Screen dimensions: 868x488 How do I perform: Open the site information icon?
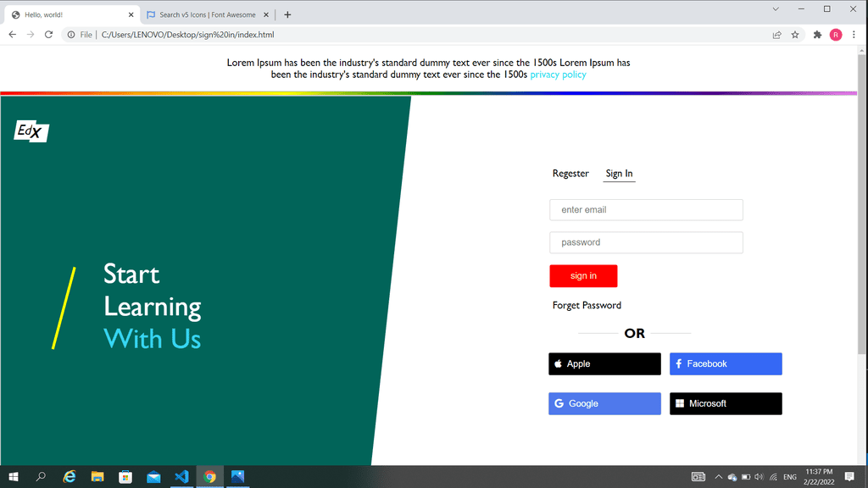click(x=71, y=34)
